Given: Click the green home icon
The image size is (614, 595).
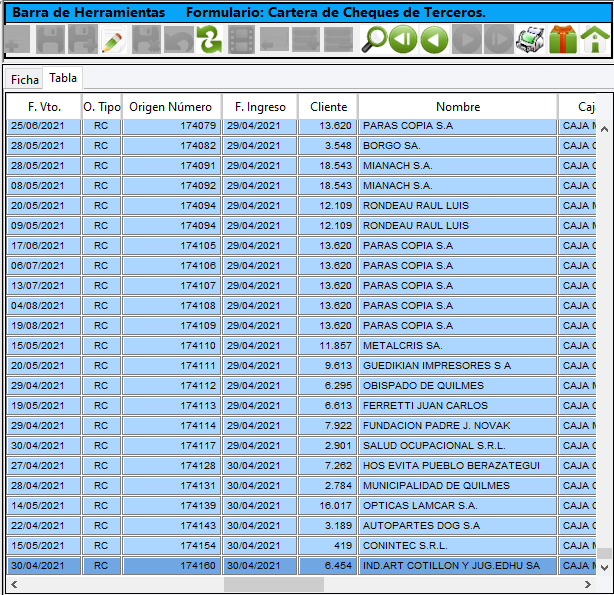Looking at the screenshot, I should 595,39.
